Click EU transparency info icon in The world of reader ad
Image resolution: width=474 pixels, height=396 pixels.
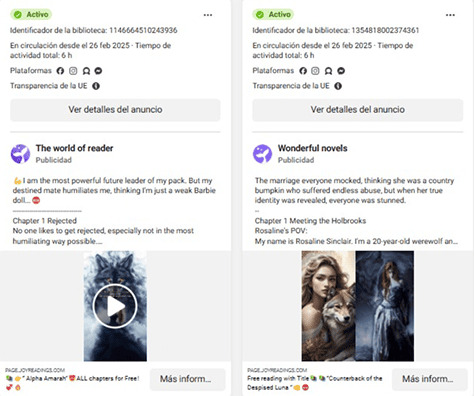tap(96, 86)
